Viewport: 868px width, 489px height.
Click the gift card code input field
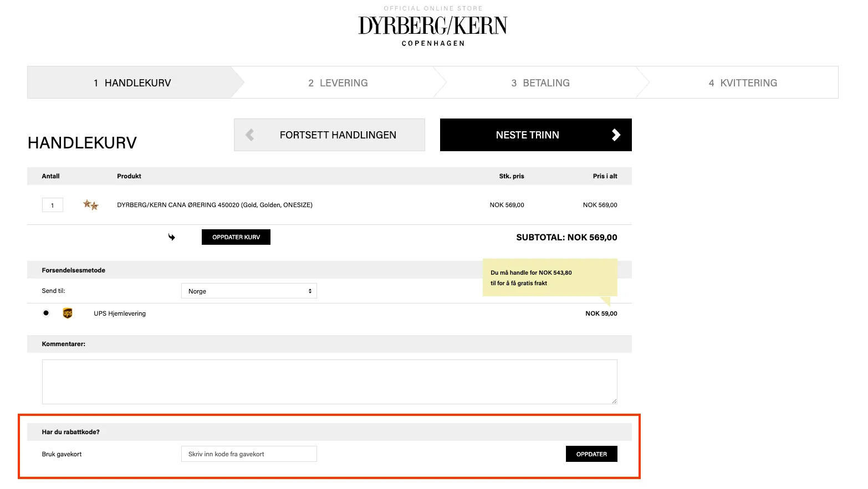pos(249,454)
